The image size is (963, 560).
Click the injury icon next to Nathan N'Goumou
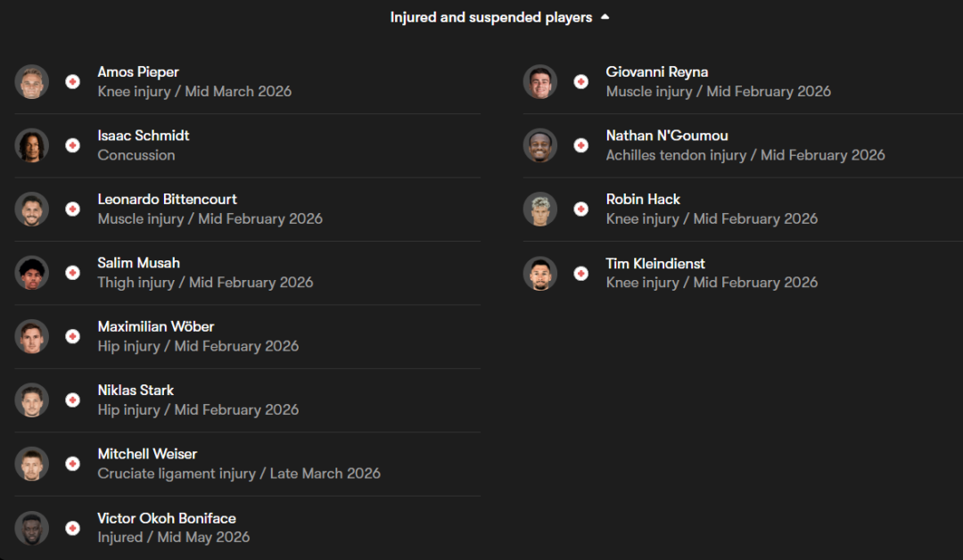pos(581,145)
